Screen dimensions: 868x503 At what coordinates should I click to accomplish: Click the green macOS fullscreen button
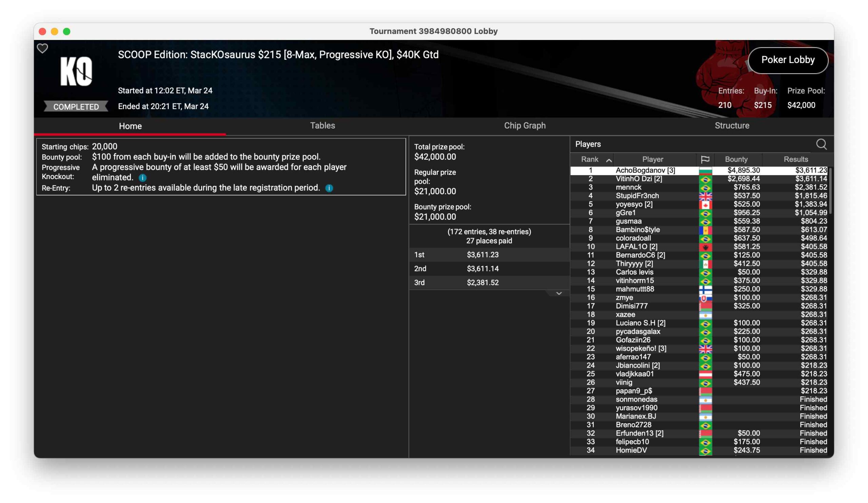67,32
